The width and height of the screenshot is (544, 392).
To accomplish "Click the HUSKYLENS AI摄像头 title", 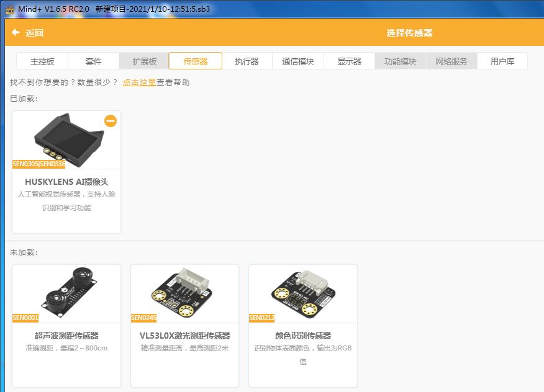I will click(66, 182).
